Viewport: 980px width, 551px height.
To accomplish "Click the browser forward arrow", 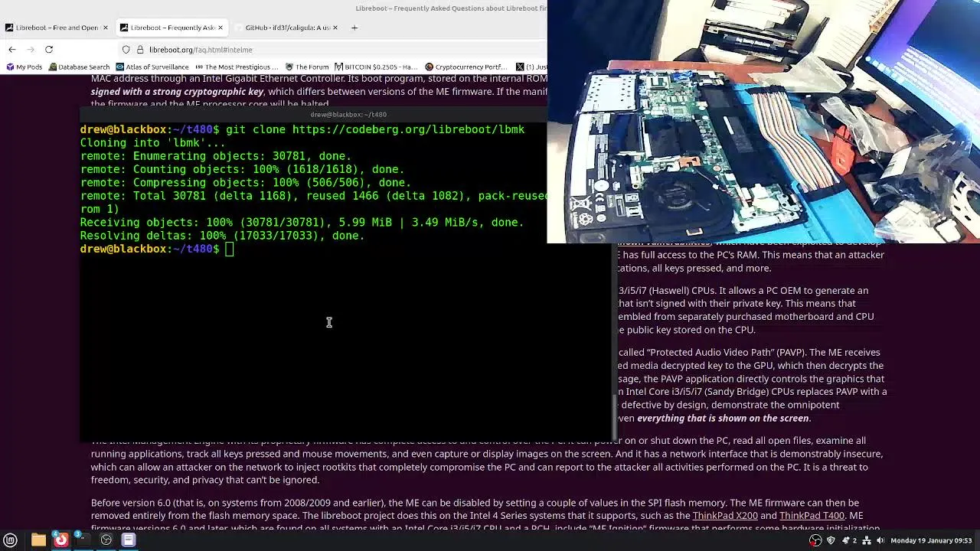I will coord(31,50).
